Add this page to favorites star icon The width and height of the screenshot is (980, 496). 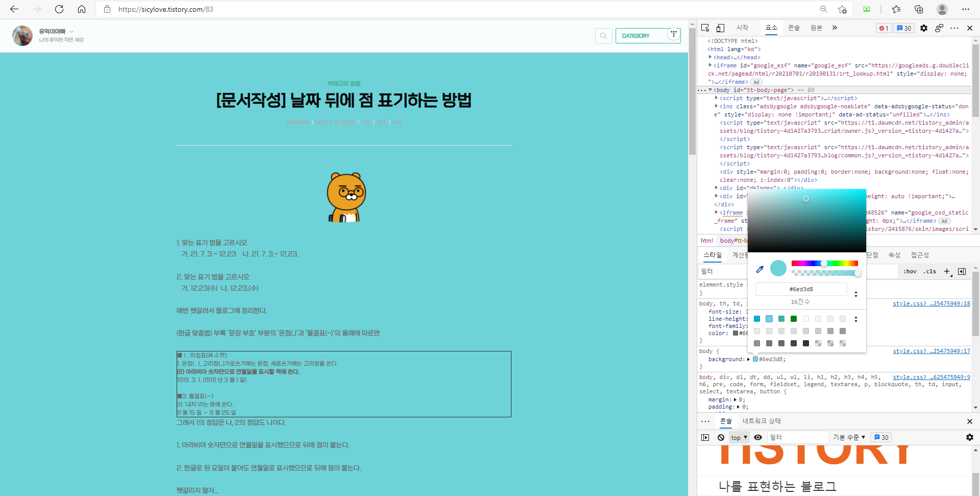coord(842,9)
